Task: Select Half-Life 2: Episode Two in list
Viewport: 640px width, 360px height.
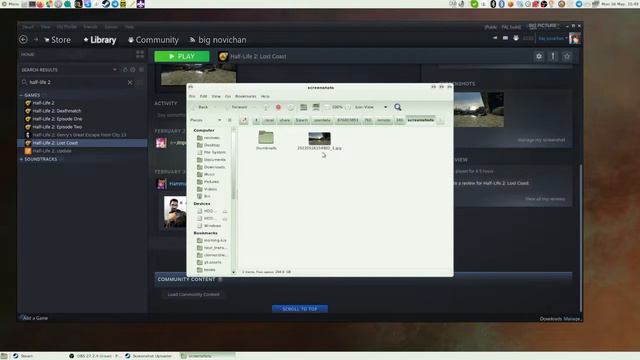Action: pos(57,127)
